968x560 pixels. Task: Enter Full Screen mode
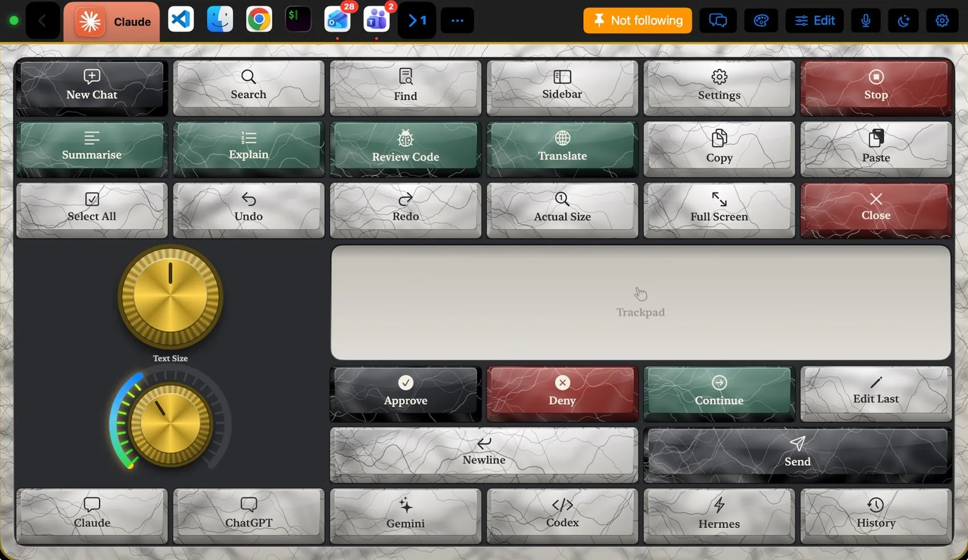(719, 209)
